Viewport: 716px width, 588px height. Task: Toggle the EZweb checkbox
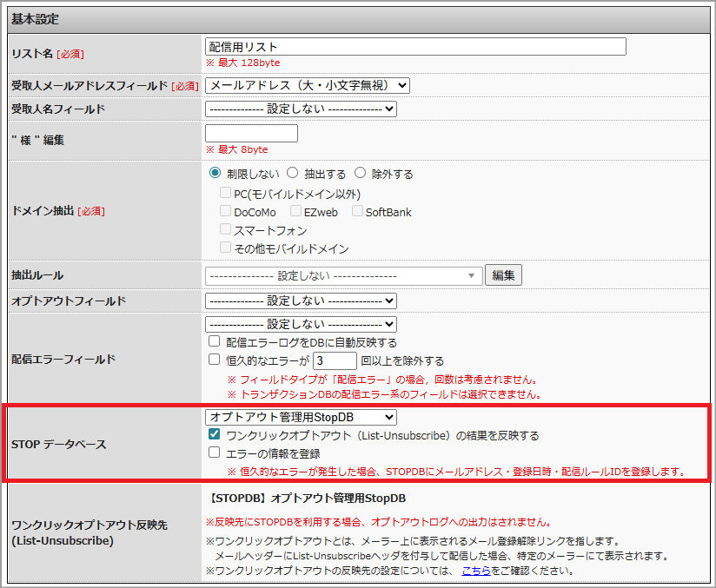coord(295,212)
